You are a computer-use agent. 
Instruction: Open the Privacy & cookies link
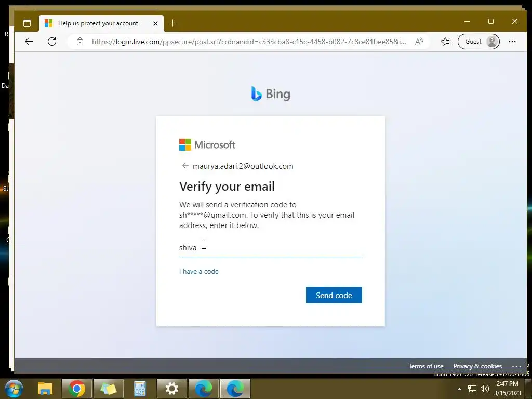pyautogui.click(x=477, y=366)
